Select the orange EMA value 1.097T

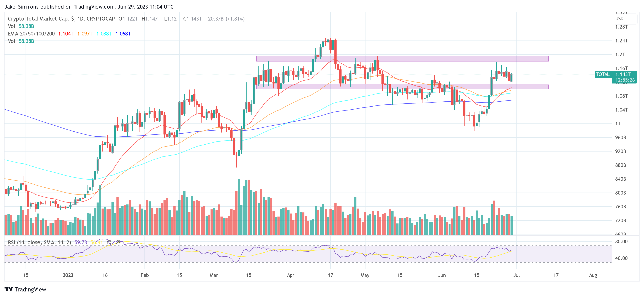[85, 34]
